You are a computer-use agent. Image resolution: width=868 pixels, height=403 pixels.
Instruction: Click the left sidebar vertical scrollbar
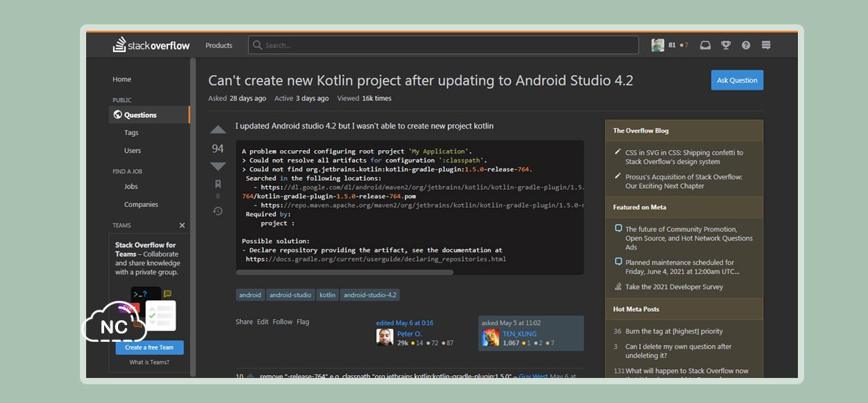click(193, 216)
